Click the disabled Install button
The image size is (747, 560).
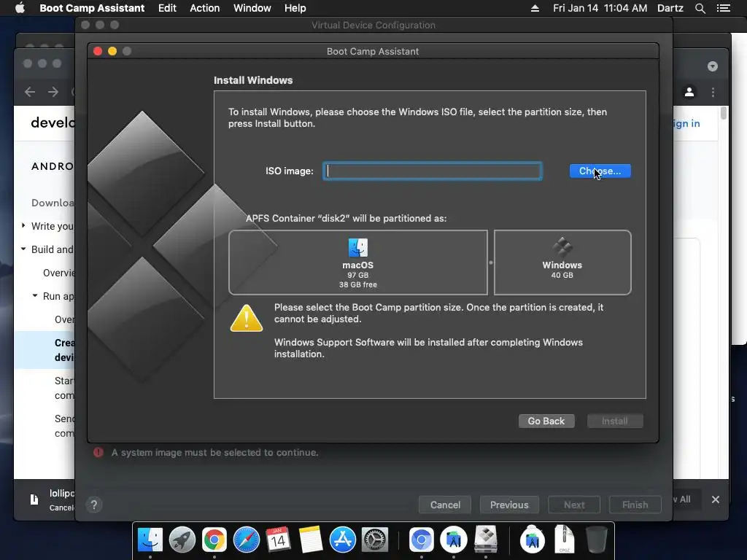tap(614, 421)
